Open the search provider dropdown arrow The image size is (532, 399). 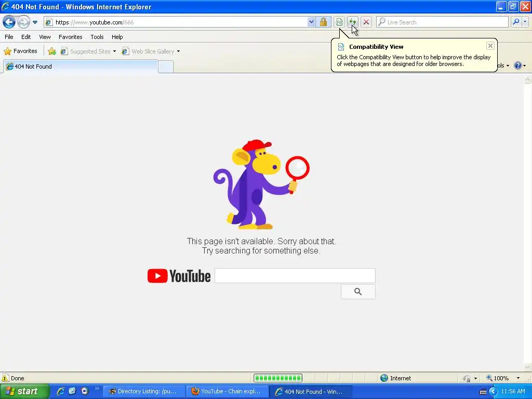pyautogui.click(x=525, y=22)
